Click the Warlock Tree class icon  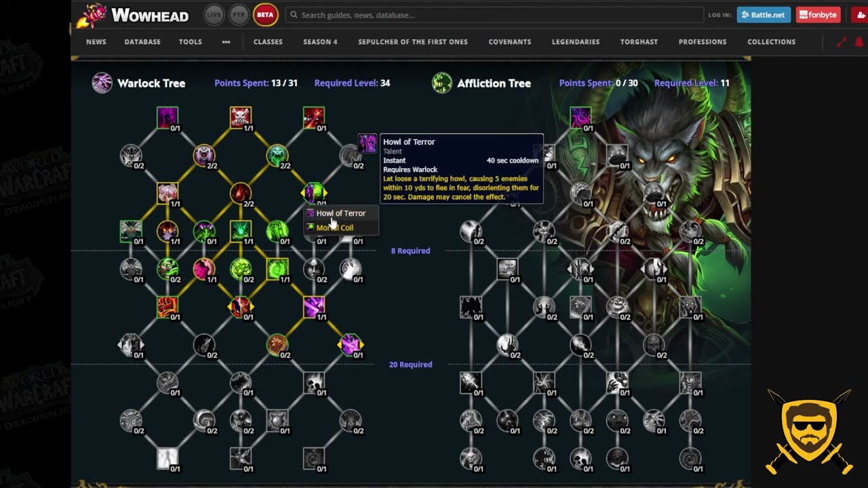point(102,83)
